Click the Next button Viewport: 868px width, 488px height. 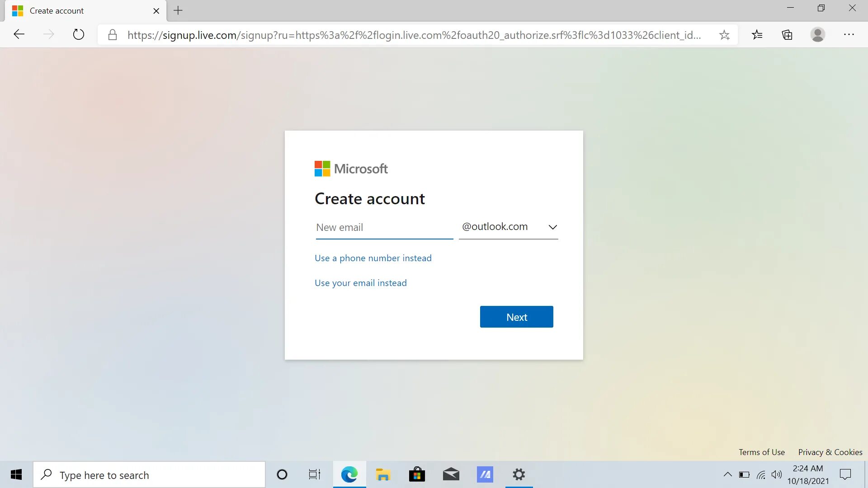coord(516,317)
